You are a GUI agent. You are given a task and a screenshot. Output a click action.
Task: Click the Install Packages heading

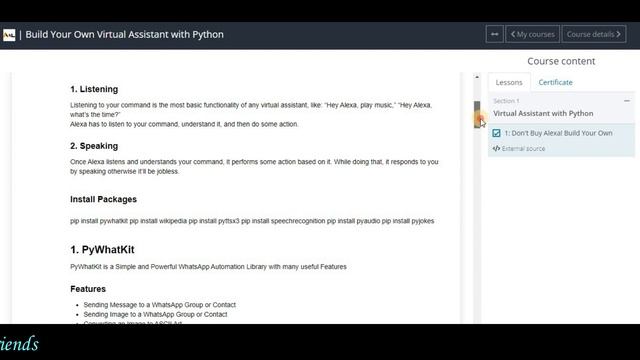coord(103,199)
